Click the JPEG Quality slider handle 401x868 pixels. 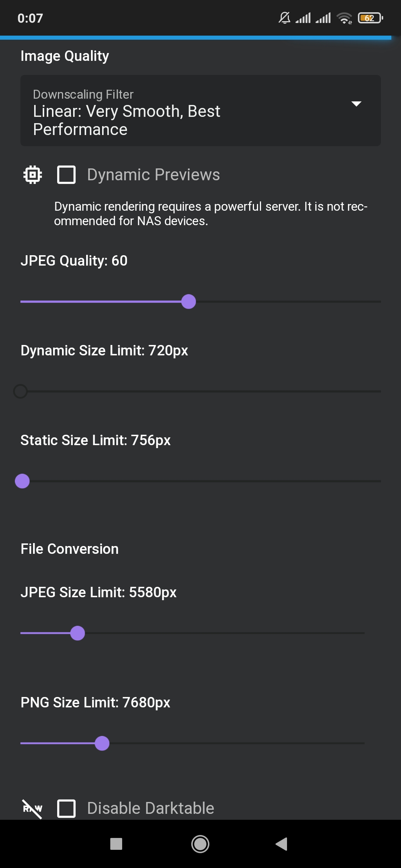coord(189,302)
